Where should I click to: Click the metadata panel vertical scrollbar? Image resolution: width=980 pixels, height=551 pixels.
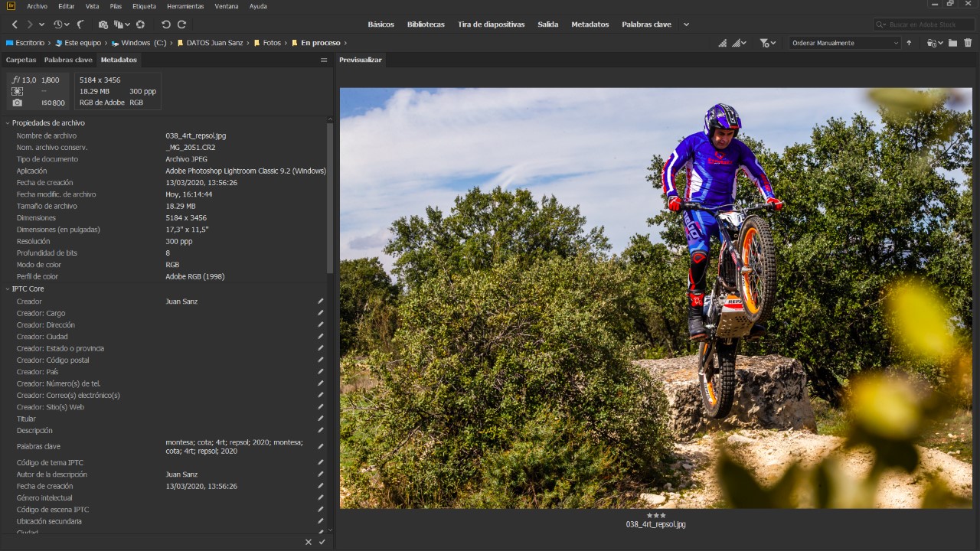point(330,197)
